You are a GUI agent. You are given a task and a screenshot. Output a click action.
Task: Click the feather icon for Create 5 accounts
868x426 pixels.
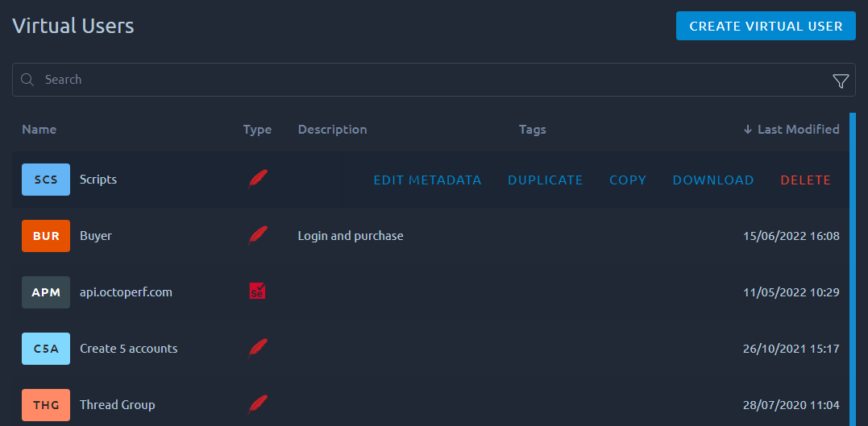(257, 349)
